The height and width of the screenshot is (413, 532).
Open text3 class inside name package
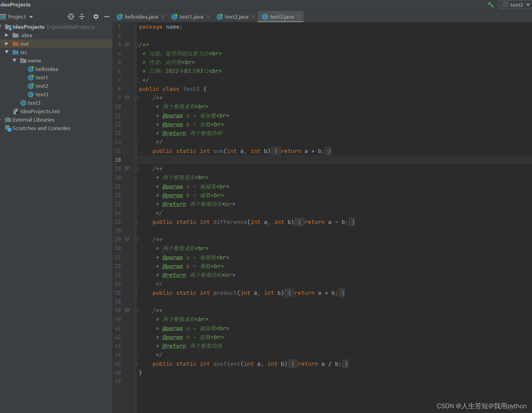click(x=38, y=94)
